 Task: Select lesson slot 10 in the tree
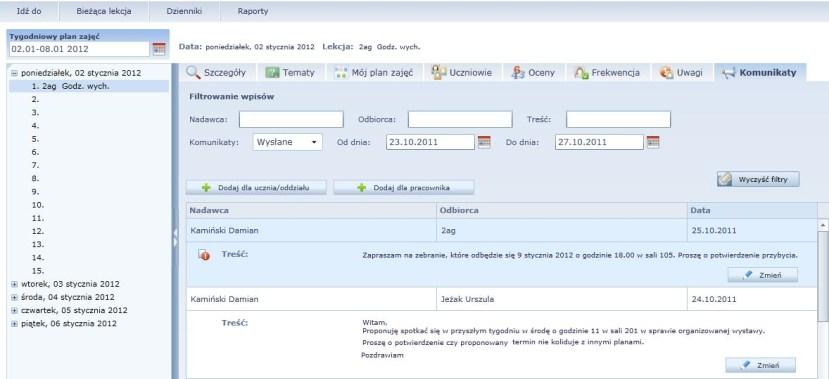[x=38, y=205]
